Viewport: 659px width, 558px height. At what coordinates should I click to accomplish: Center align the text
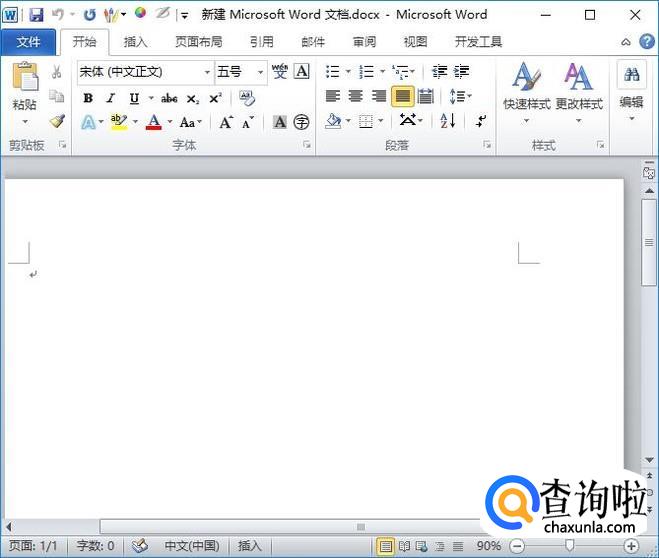tap(356, 96)
